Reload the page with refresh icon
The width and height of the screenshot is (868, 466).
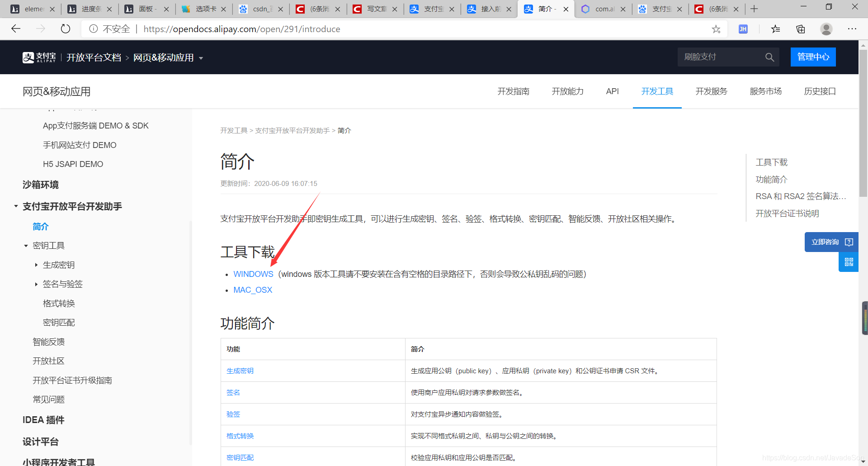coord(66,29)
